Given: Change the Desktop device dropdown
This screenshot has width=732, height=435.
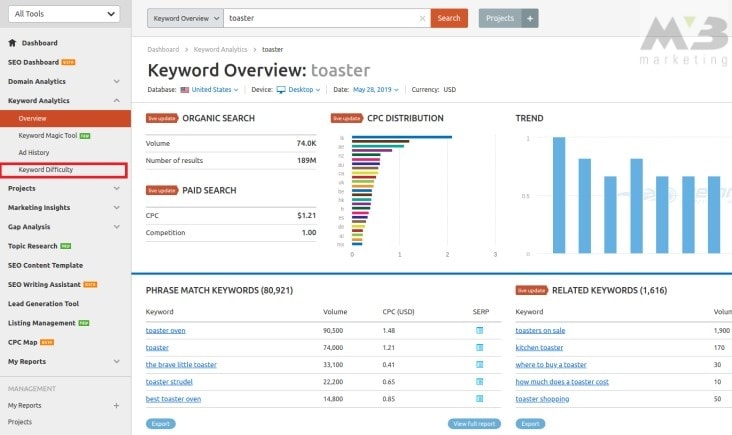Looking at the screenshot, I should (x=304, y=90).
